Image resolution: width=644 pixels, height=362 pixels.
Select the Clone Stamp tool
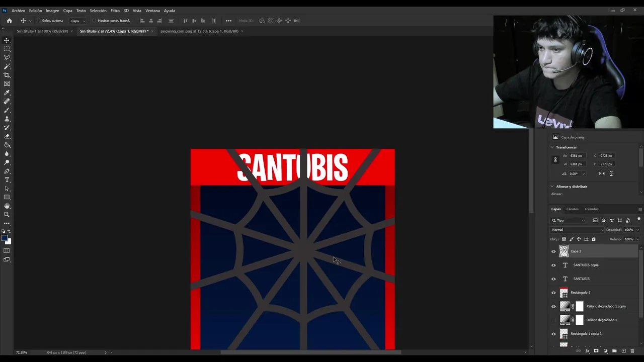(7, 119)
